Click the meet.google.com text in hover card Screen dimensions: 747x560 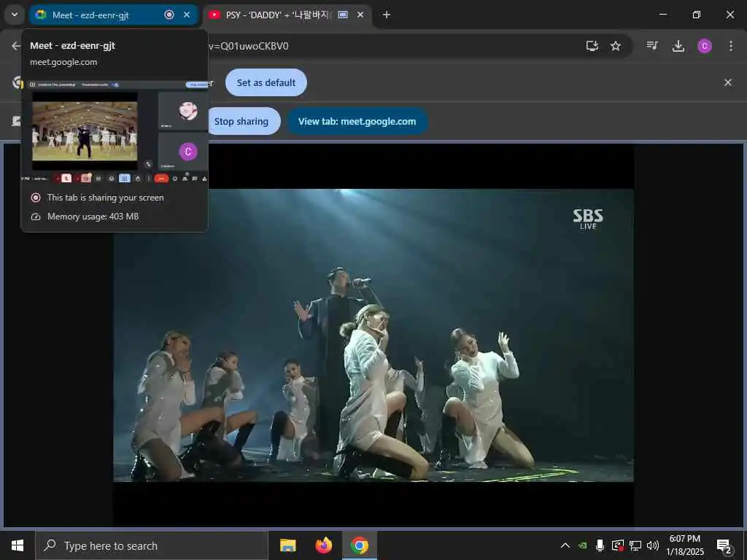(63, 62)
